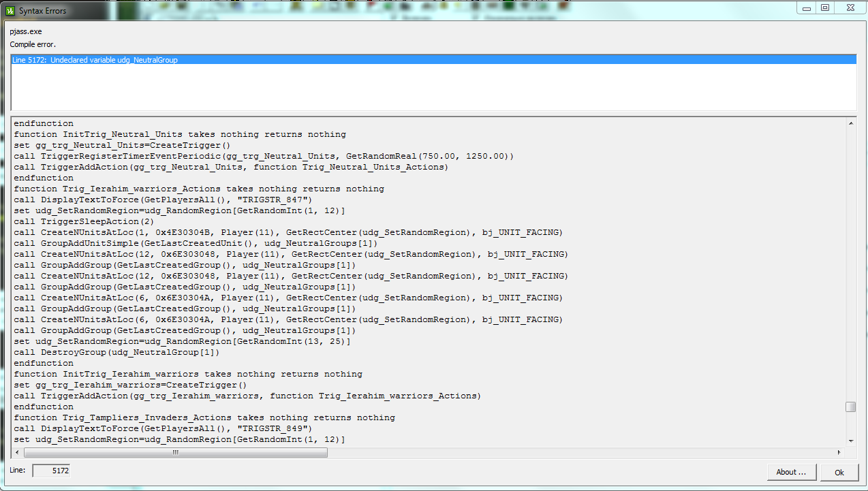
Task: Click the scroll down arrow of code pane
Action: pos(850,441)
